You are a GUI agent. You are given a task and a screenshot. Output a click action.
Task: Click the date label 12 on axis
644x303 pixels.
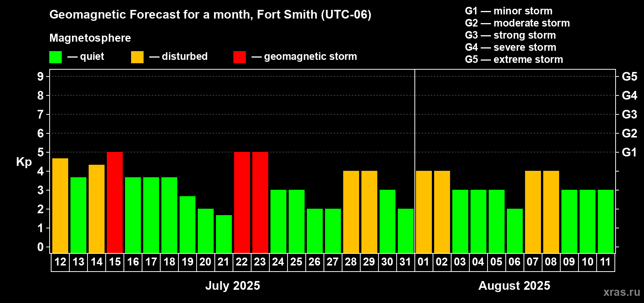point(60,262)
